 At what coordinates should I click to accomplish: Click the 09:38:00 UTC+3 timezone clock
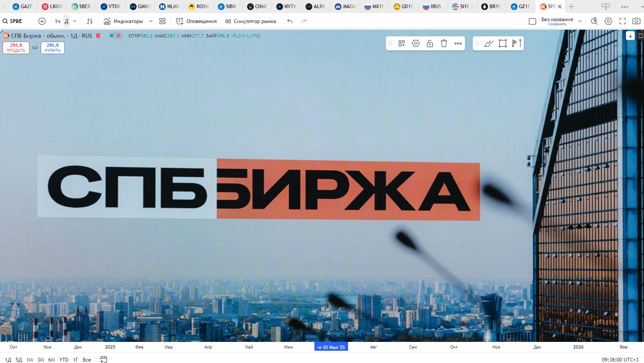(x=620, y=359)
